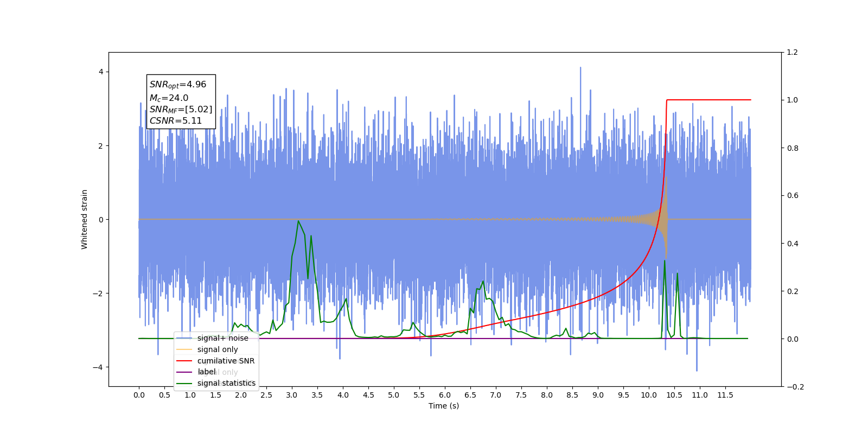Click the 0.0 tick on the time axis
Viewport: 868px width, 434px height.
[x=139, y=395]
